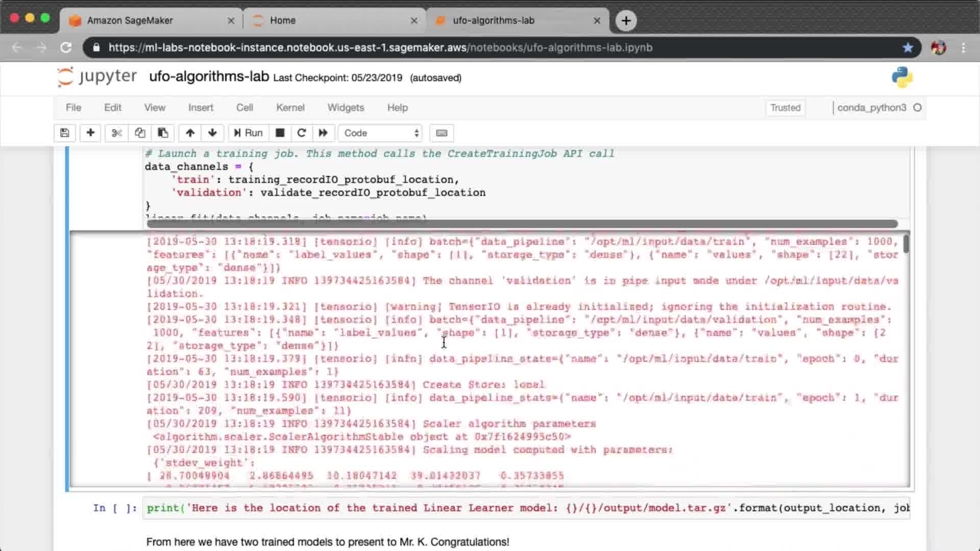980x551 pixels.
Task: Restart kernel and run all icon
Action: [x=323, y=133]
